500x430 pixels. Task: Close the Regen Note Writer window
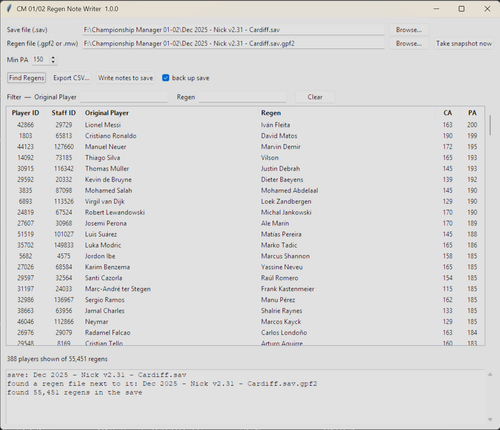487,9
